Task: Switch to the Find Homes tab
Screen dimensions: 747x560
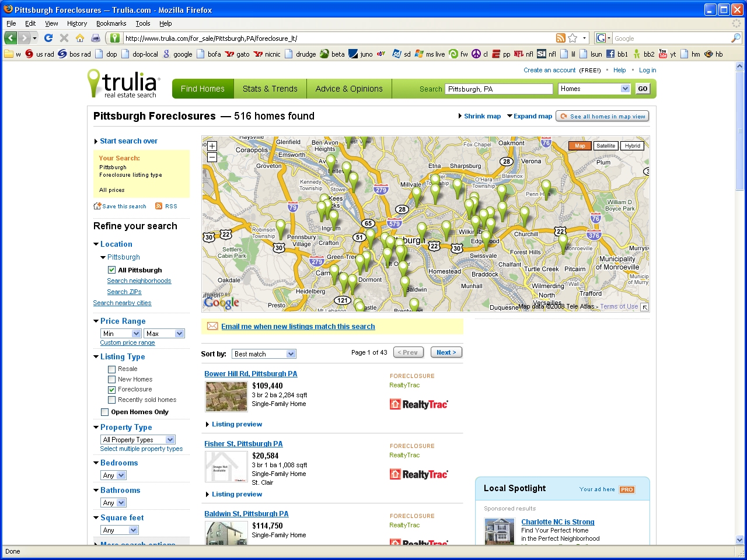Action: (x=203, y=89)
